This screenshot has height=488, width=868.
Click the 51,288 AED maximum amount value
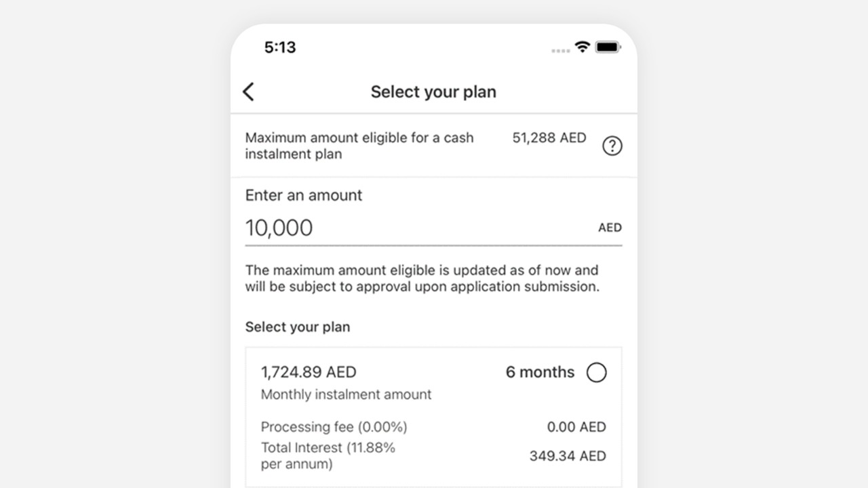549,138
